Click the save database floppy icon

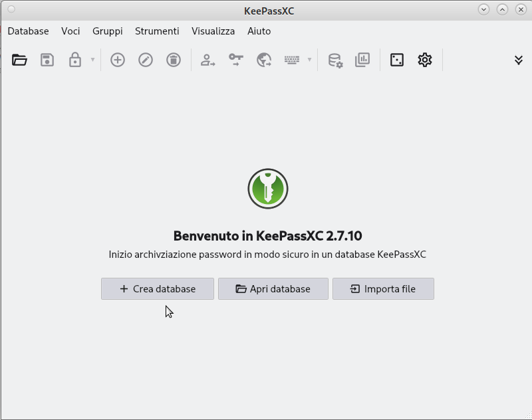coord(47,60)
